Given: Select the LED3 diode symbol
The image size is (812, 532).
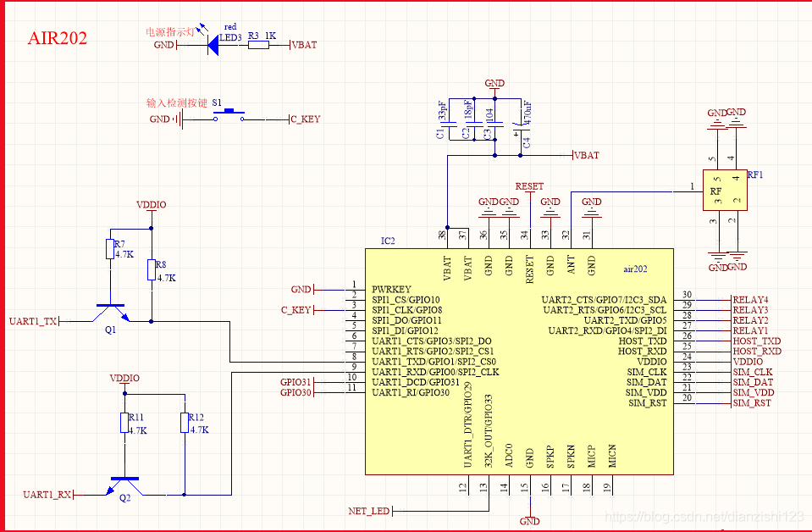Looking at the screenshot, I should pyautogui.click(x=213, y=45).
